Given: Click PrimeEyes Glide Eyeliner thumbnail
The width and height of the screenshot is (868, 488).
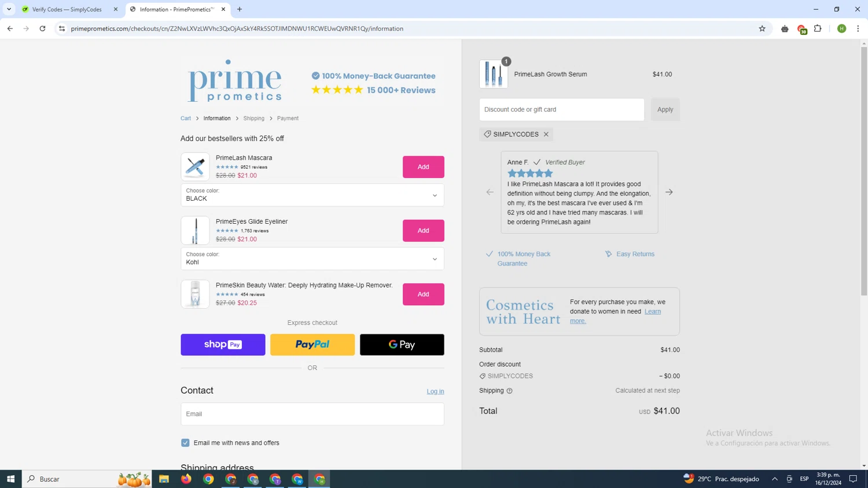Looking at the screenshot, I should click(195, 230).
